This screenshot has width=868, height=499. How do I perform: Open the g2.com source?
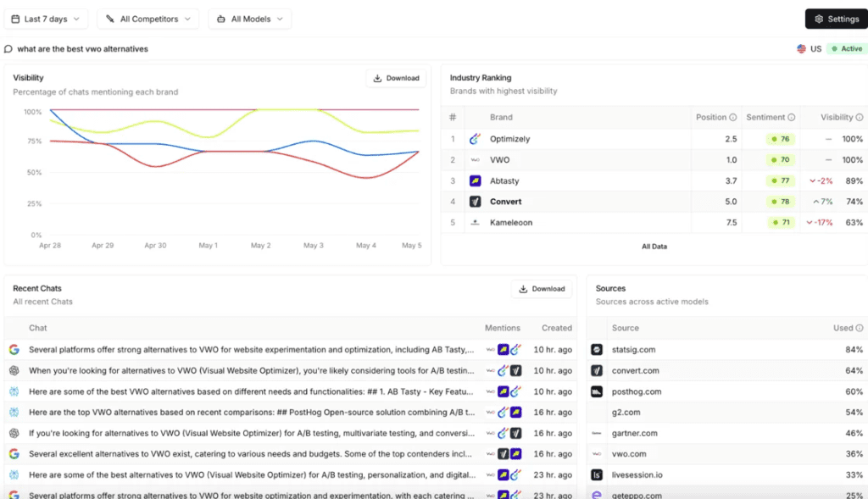(x=626, y=412)
